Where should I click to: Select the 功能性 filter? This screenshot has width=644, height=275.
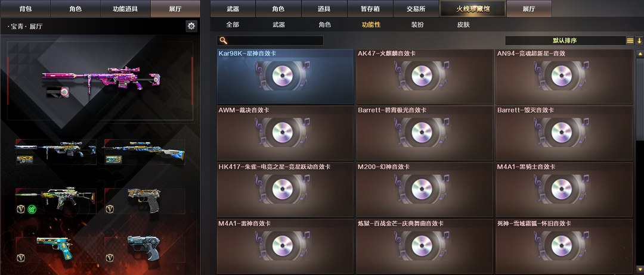tap(371, 24)
